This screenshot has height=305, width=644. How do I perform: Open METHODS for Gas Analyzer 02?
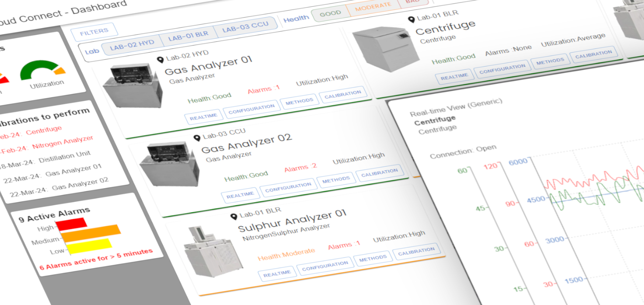pyautogui.click(x=336, y=179)
